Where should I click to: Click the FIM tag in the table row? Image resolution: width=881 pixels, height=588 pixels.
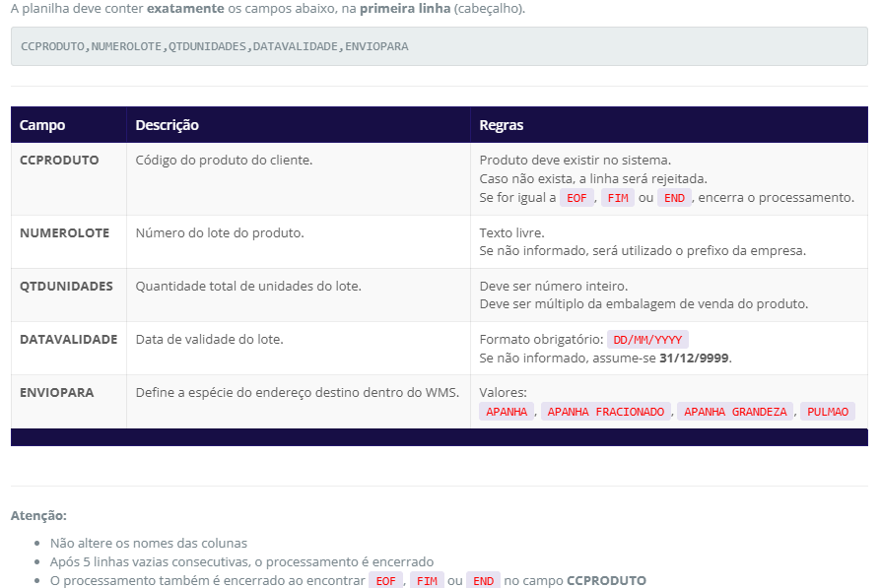point(618,198)
